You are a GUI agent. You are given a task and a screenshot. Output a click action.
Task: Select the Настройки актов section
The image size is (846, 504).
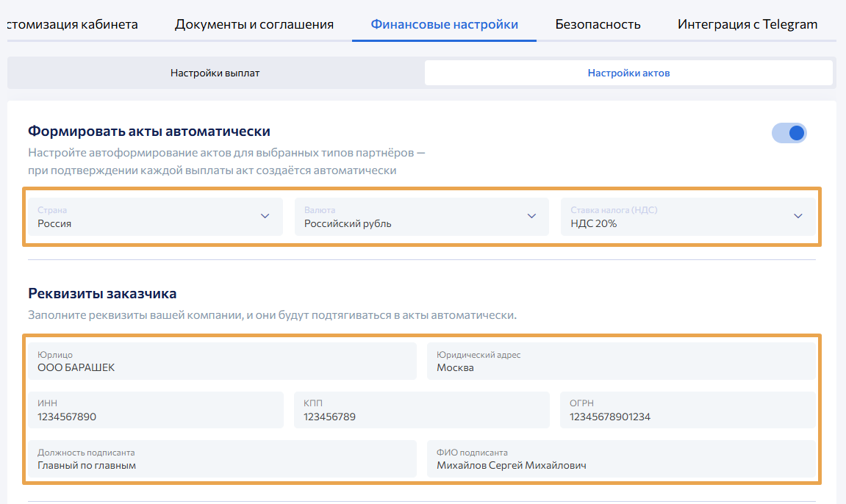[x=628, y=73]
